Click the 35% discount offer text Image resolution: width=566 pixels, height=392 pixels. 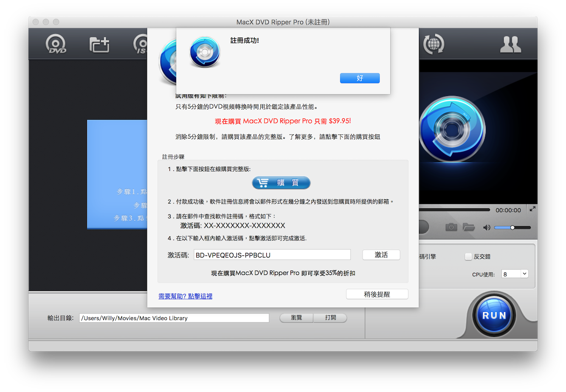coord(283,273)
